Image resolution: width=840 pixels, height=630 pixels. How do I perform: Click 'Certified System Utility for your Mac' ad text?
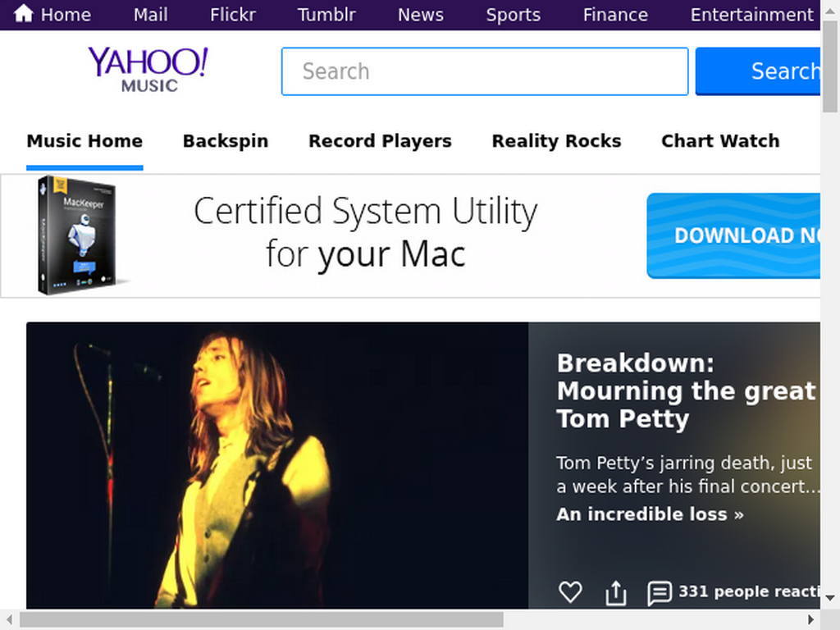click(365, 232)
